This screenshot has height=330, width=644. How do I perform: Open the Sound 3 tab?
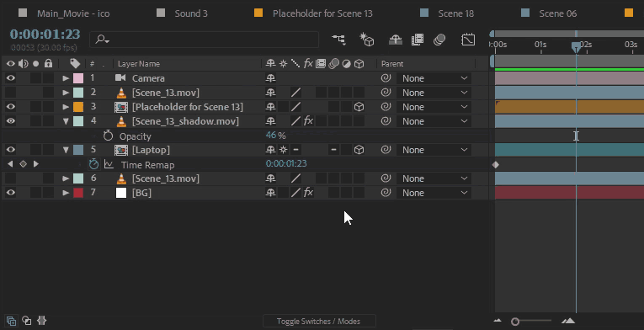pyautogui.click(x=191, y=13)
